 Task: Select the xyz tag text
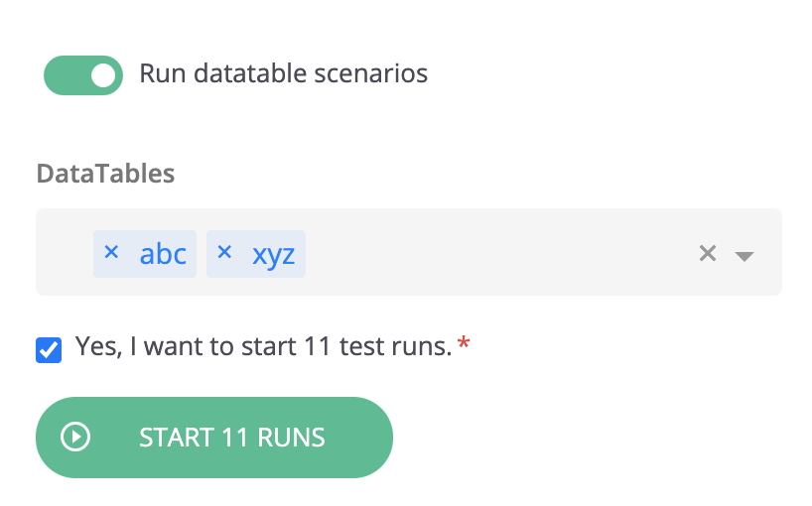(x=273, y=255)
